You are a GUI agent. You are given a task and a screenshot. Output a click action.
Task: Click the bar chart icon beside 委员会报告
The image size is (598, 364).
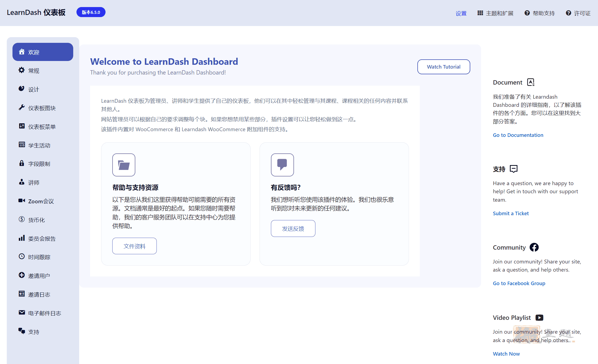point(22,238)
